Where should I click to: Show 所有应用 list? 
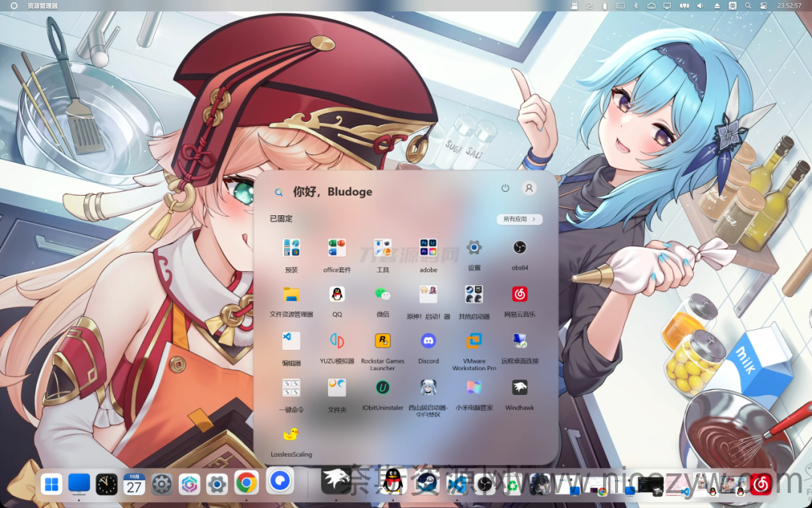click(x=520, y=219)
